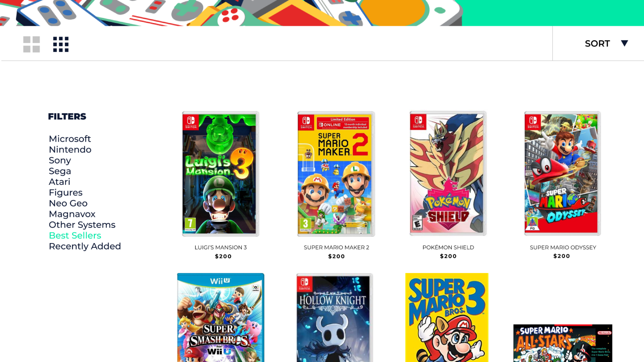Open the Super Mario Odyssey title link

click(563, 247)
